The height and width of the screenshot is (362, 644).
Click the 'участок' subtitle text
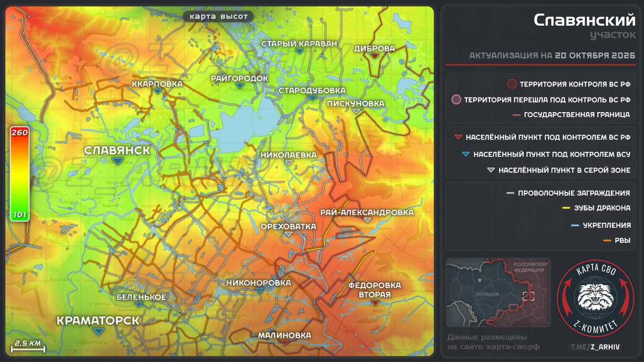612,35
